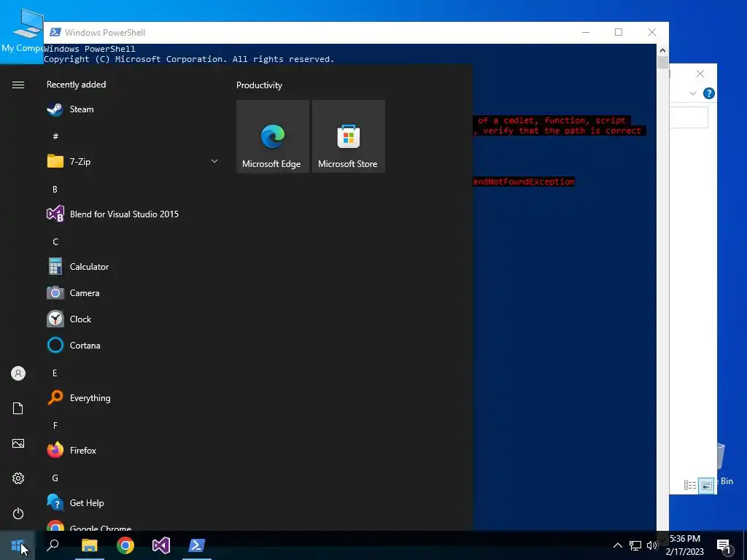Open Get Help app
This screenshot has height=560, width=747.
pyautogui.click(x=133, y=503)
